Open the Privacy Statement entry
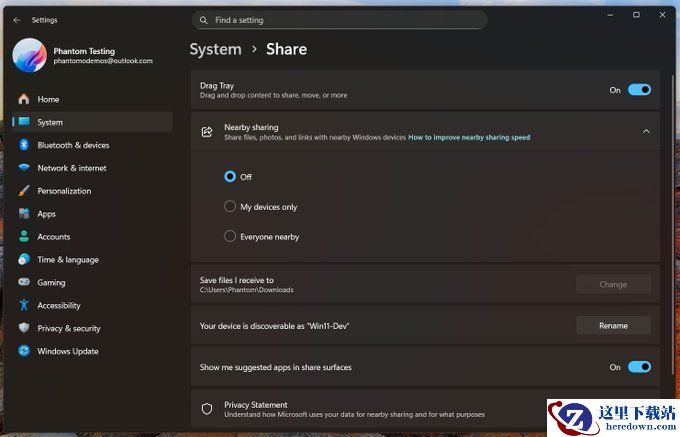Viewport: 680px width, 437px height. point(425,409)
